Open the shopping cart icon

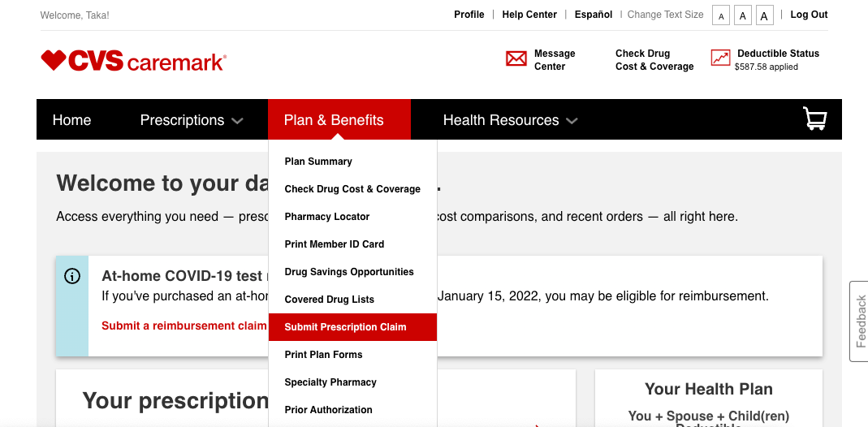(x=815, y=119)
